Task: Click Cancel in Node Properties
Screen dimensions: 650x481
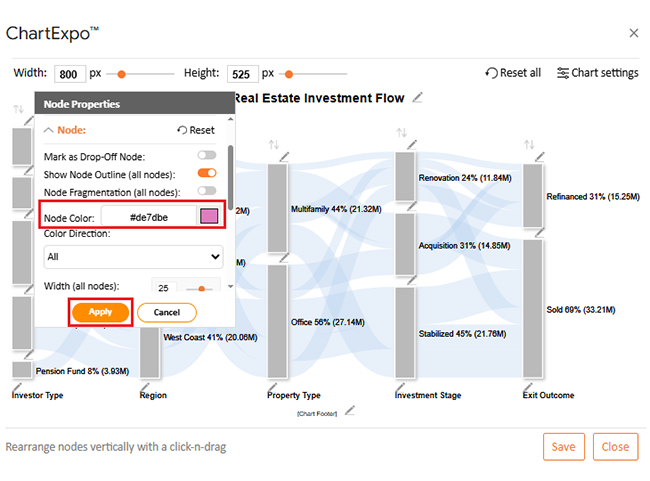Action: 167,313
